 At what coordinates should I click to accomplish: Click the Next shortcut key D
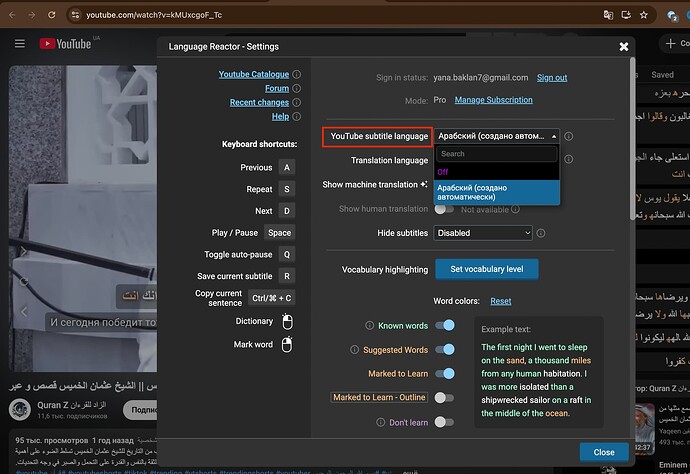pos(287,211)
